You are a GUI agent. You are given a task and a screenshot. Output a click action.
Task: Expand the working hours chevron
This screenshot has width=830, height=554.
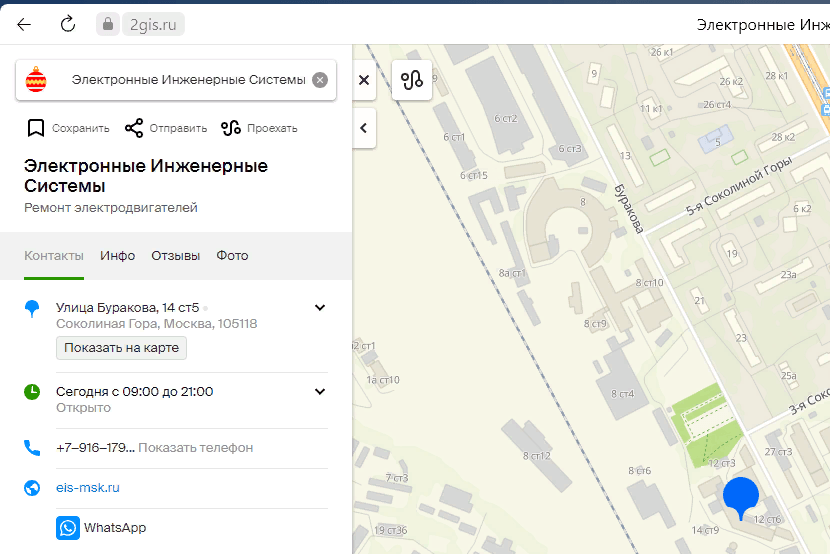click(x=320, y=392)
